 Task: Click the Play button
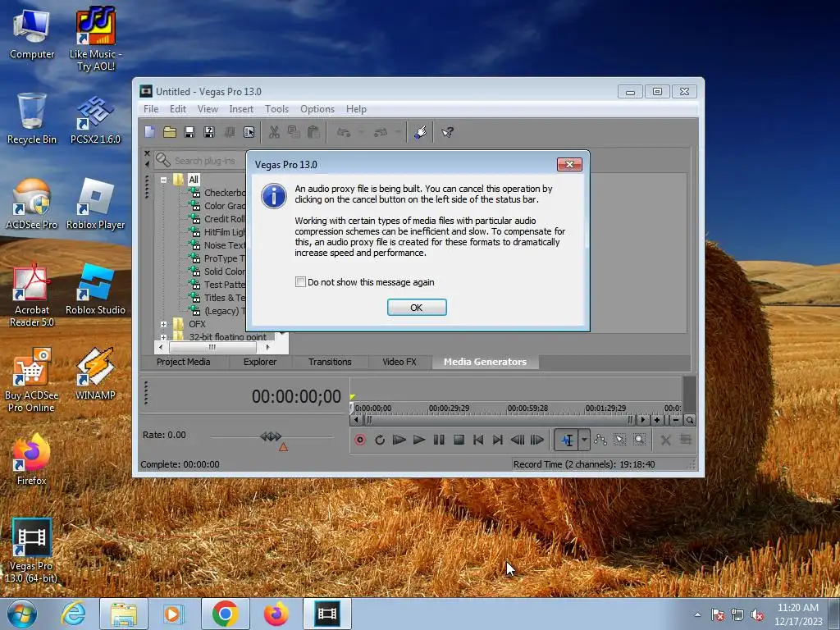pyautogui.click(x=419, y=440)
